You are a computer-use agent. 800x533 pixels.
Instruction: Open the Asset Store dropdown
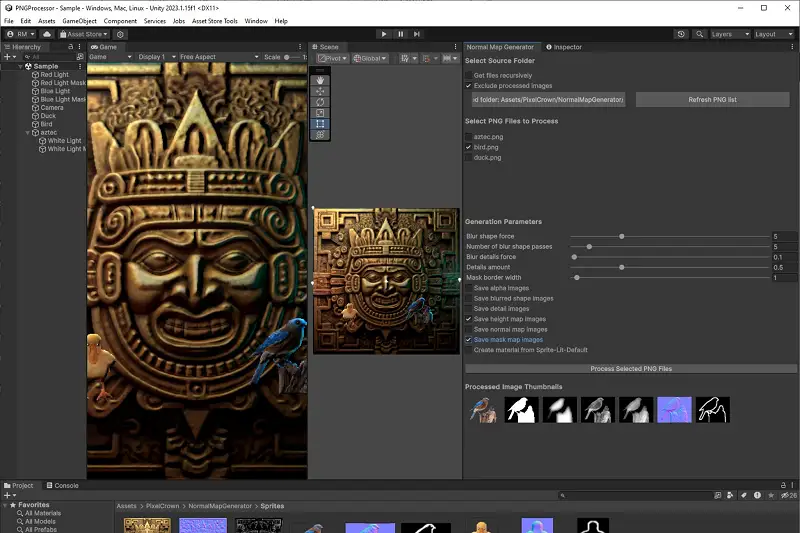click(x=84, y=34)
